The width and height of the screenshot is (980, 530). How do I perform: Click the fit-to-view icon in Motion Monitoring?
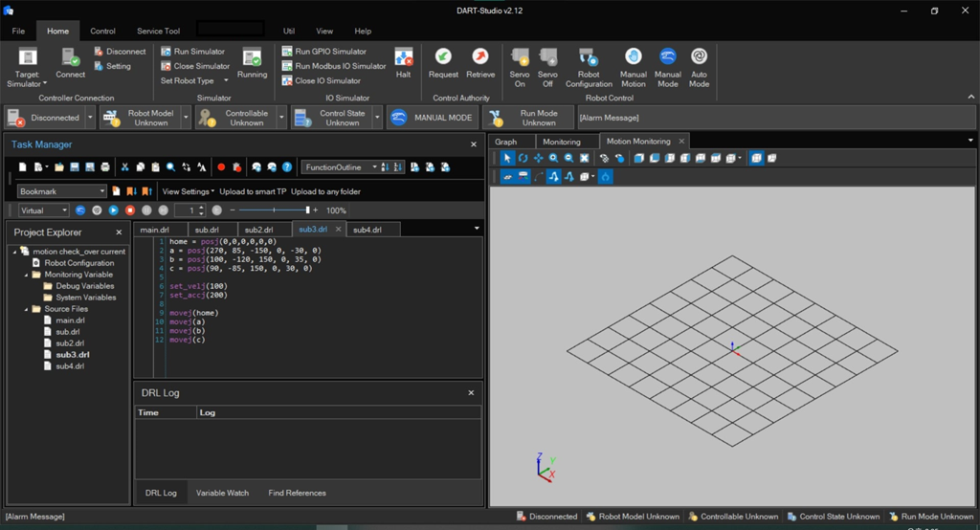[x=584, y=158]
